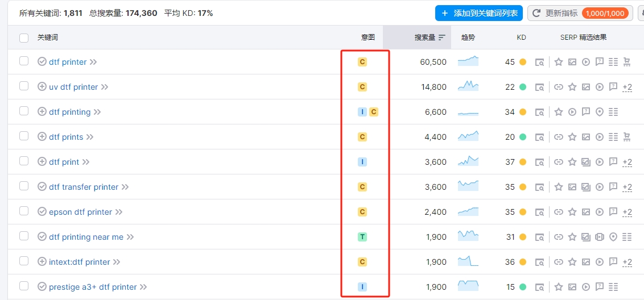Expand double chevron next to dtf printing near me
Image resolution: width=644 pixels, height=300 pixels.
coord(130,238)
